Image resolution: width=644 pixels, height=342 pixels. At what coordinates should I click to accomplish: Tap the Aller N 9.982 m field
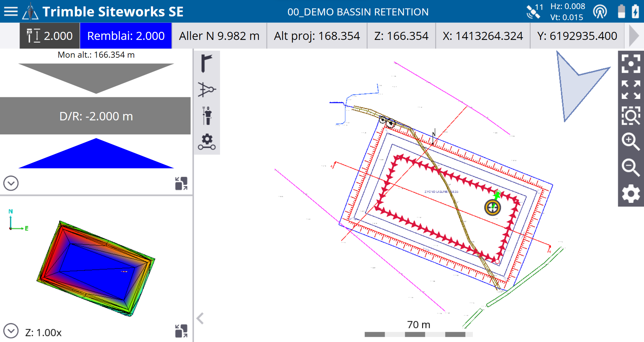click(219, 36)
